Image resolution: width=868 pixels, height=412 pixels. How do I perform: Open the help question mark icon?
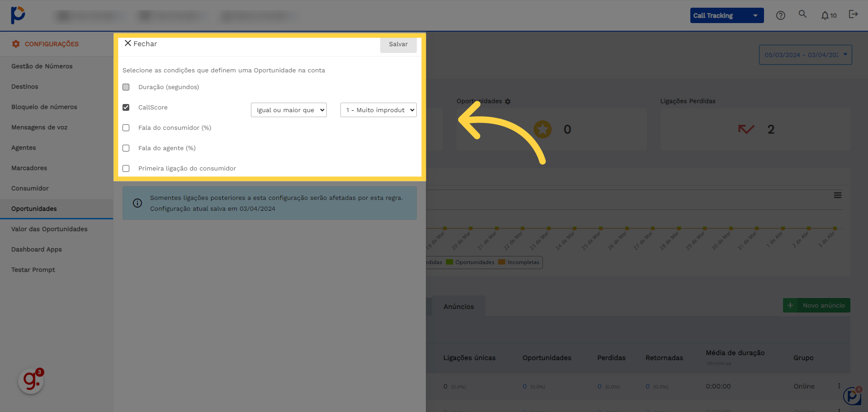point(780,15)
